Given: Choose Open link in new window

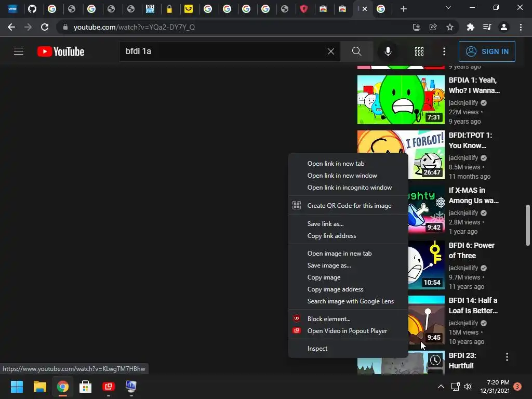Looking at the screenshot, I should coord(348,176).
